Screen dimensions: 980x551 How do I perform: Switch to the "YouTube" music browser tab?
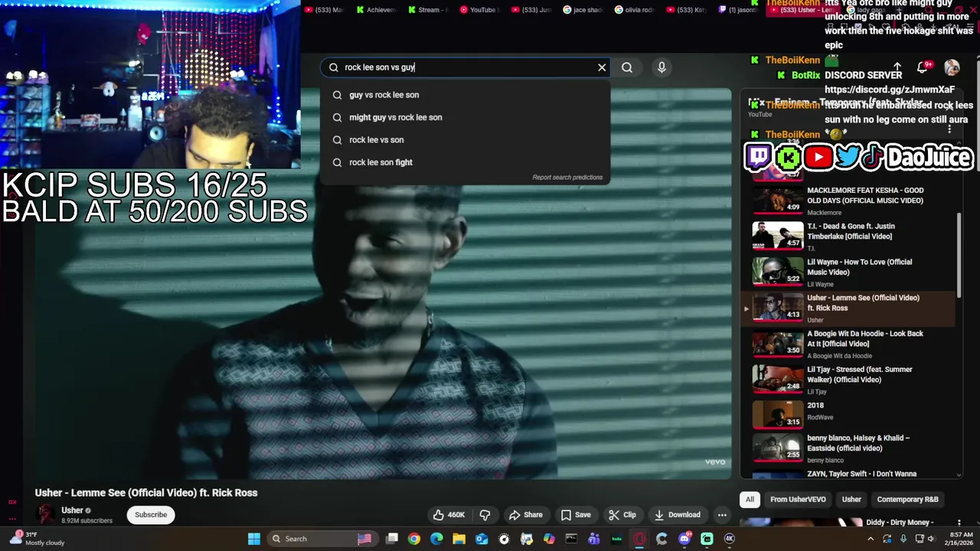click(478, 10)
